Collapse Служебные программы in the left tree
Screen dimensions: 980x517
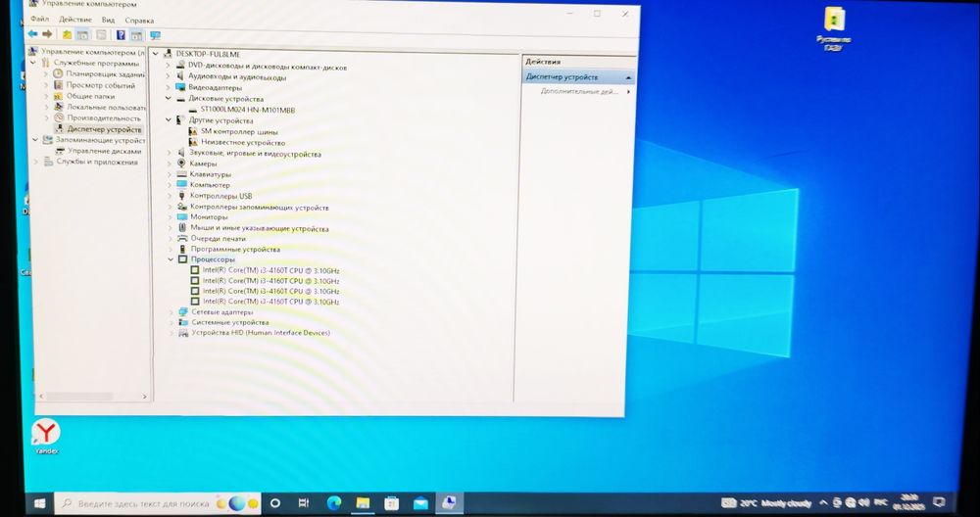click(x=33, y=63)
